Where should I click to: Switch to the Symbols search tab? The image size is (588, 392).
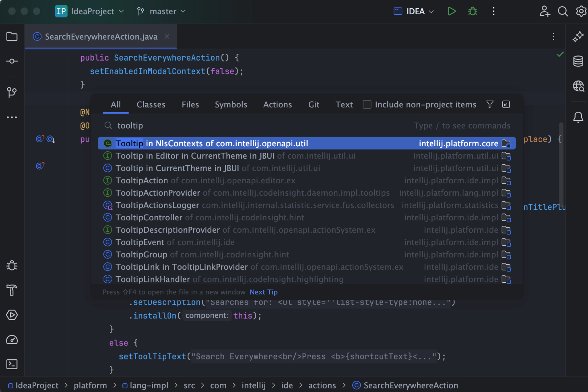tap(231, 105)
